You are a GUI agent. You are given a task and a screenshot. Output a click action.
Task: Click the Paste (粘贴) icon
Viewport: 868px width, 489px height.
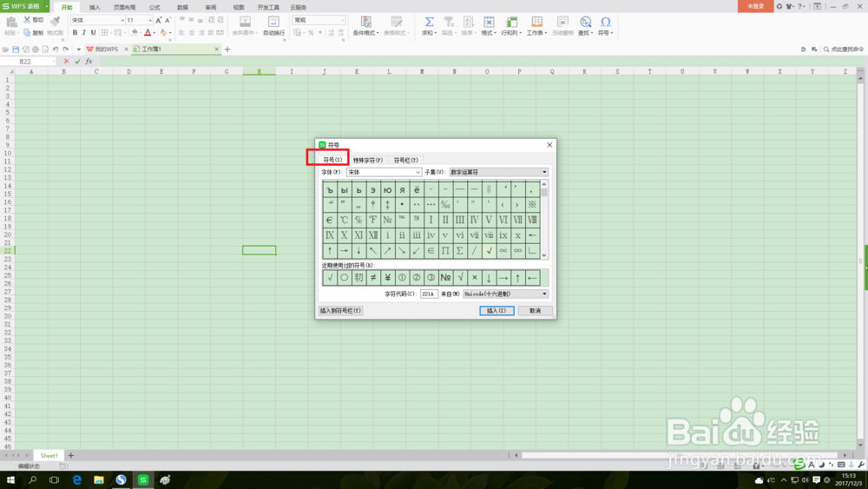coord(11,23)
